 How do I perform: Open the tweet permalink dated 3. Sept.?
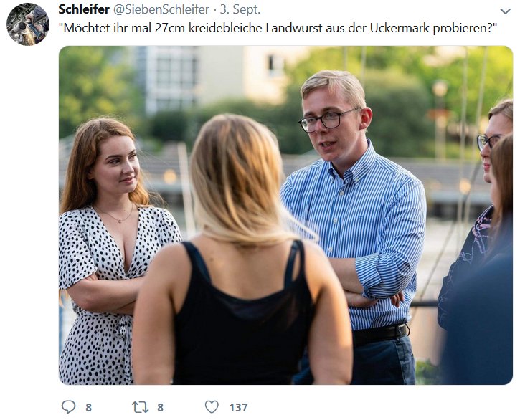(x=240, y=9)
